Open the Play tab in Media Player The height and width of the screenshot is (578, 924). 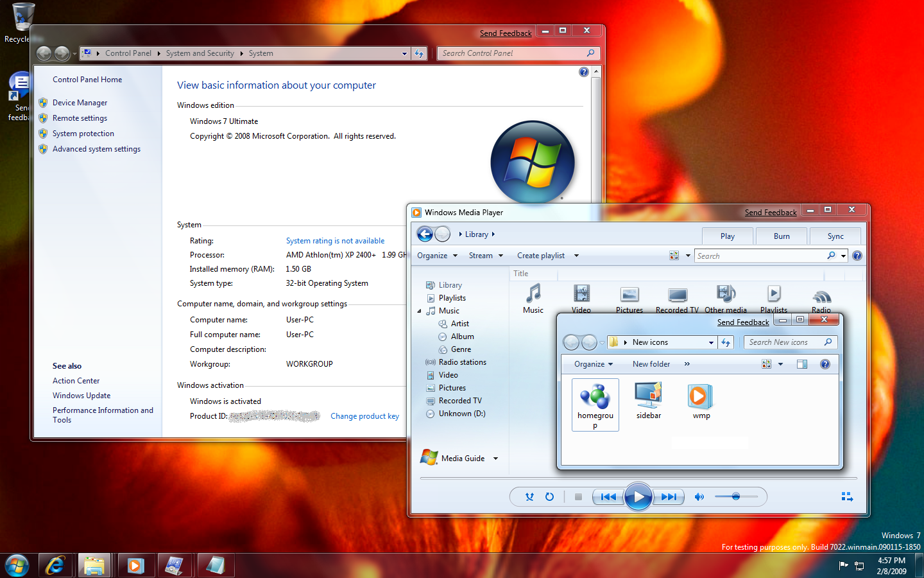[x=728, y=236]
